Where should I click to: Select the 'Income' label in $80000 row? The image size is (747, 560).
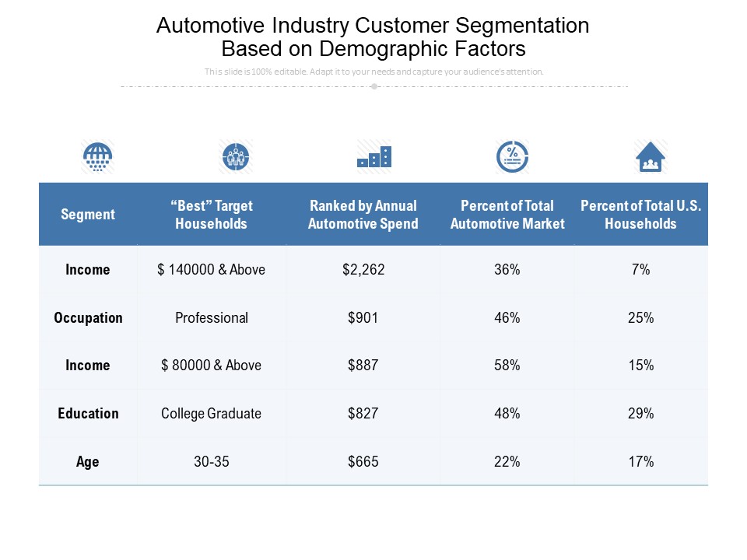(x=88, y=366)
